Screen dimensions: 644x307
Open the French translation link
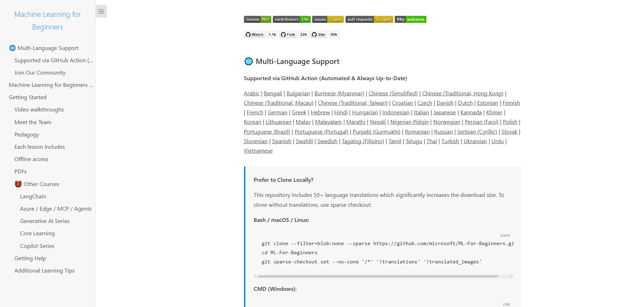pyautogui.click(x=255, y=113)
